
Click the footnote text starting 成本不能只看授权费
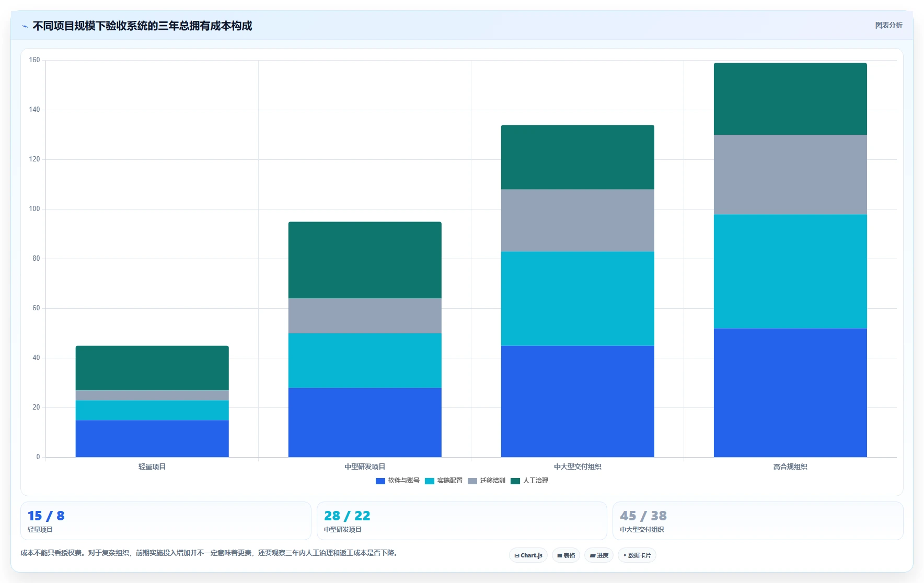[210, 553]
